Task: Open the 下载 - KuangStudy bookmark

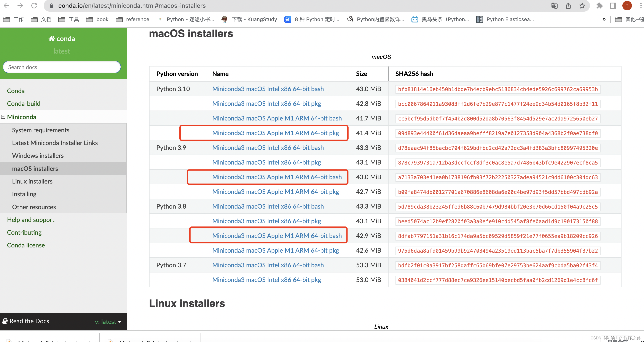Action: click(x=249, y=19)
